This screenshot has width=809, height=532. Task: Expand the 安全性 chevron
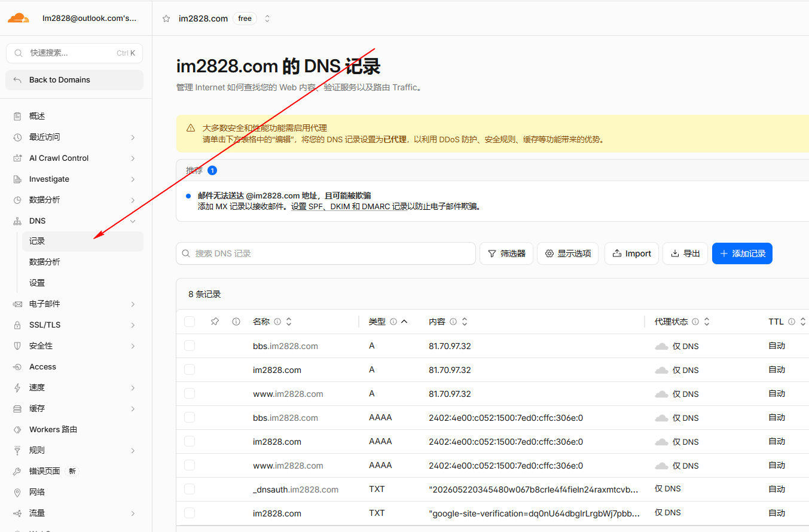[x=133, y=346]
